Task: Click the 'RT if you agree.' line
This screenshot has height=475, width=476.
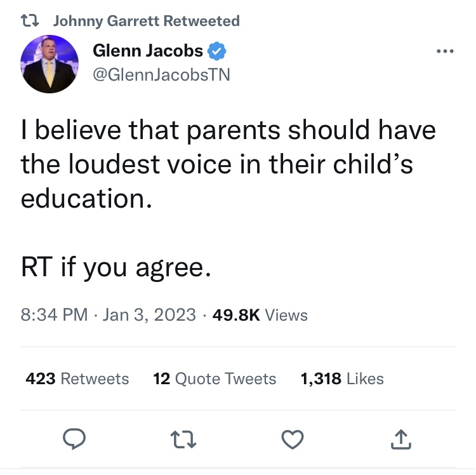Action: point(115,269)
